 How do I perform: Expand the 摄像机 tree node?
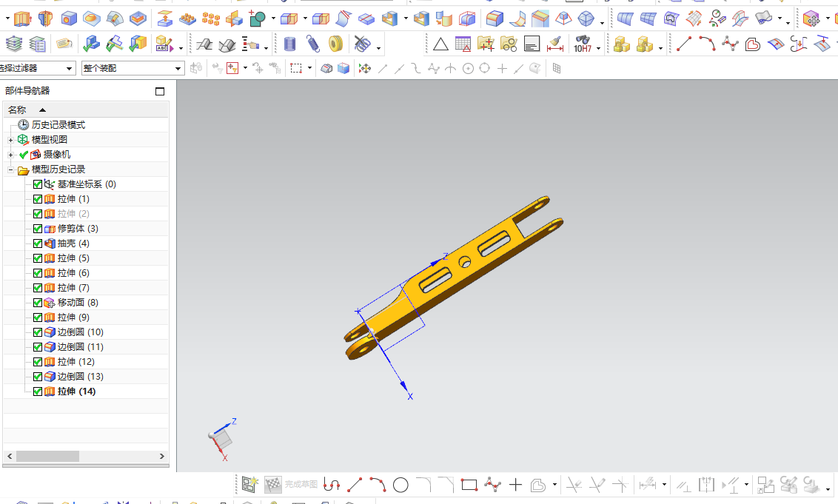click(10, 155)
